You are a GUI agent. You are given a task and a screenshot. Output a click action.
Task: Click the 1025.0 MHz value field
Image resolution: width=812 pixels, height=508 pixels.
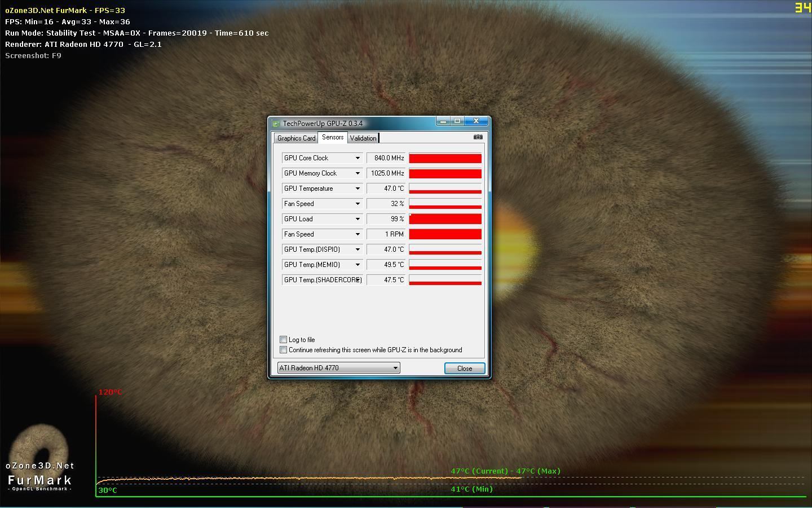pyautogui.click(x=386, y=173)
